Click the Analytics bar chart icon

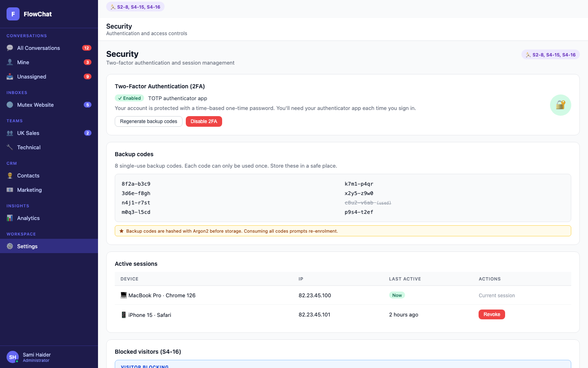[x=10, y=218]
